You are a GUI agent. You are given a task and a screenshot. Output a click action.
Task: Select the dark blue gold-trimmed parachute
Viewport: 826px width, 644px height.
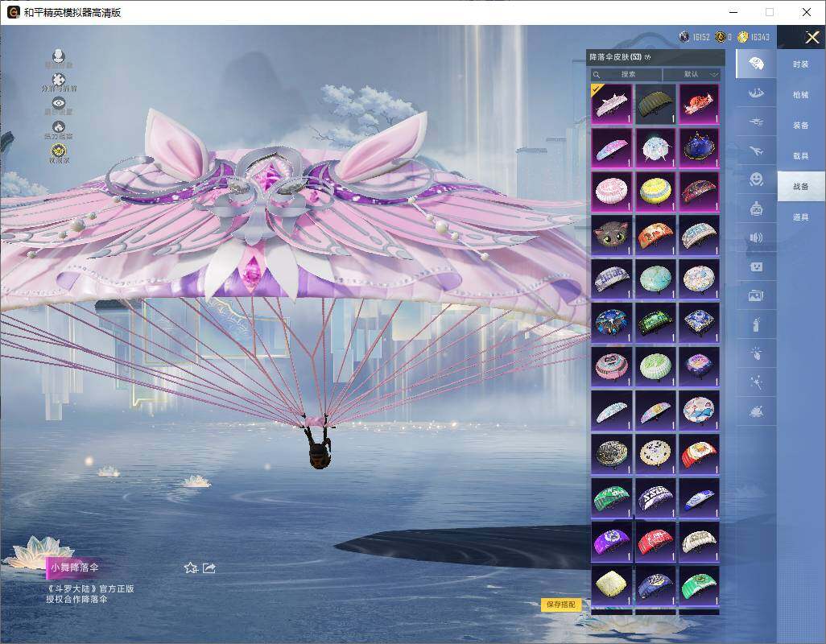[699, 148]
